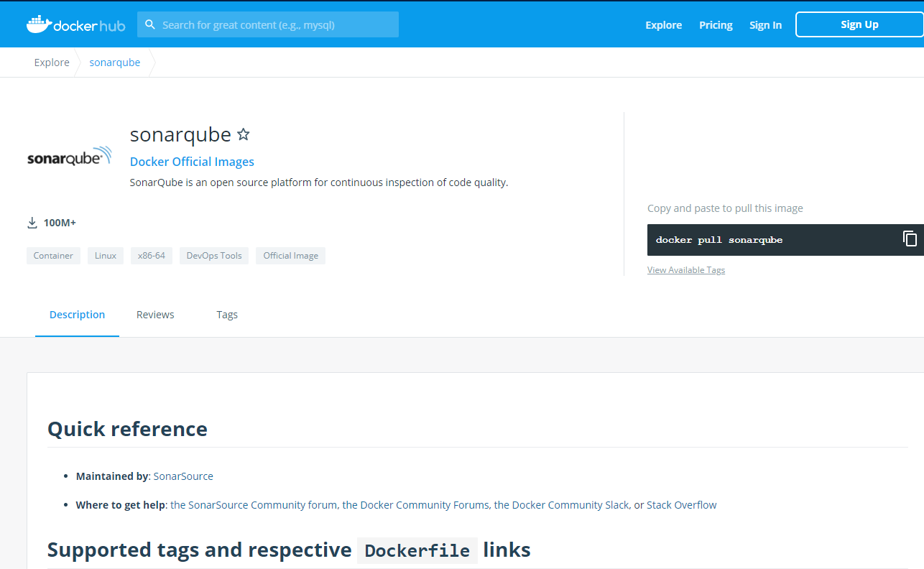Copy the docker pull command
The height and width of the screenshot is (569, 924).
pyautogui.click(x=910, y=238)
